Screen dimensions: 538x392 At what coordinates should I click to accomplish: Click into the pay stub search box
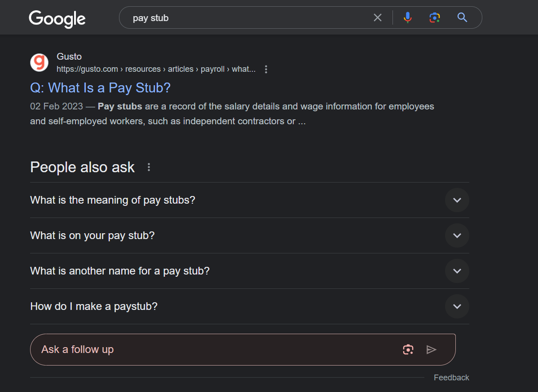click(247, 18)
